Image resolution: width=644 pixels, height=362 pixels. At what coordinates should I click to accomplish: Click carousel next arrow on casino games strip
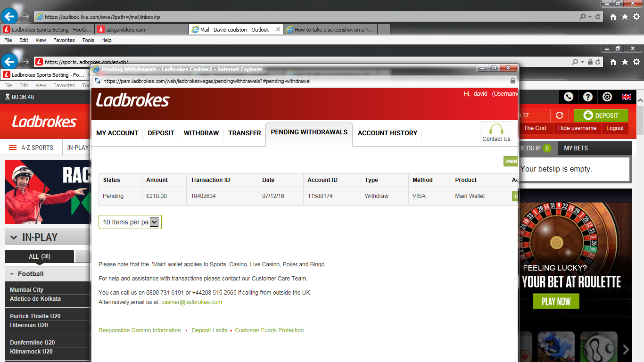pyautogui.click(x=626, y=349)
